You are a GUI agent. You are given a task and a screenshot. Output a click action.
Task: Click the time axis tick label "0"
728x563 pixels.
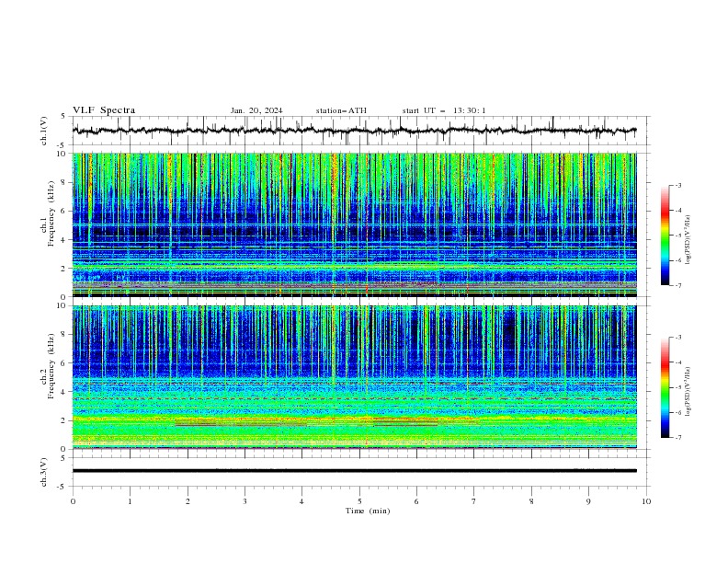pyautogui.click(x=73, y=501)
